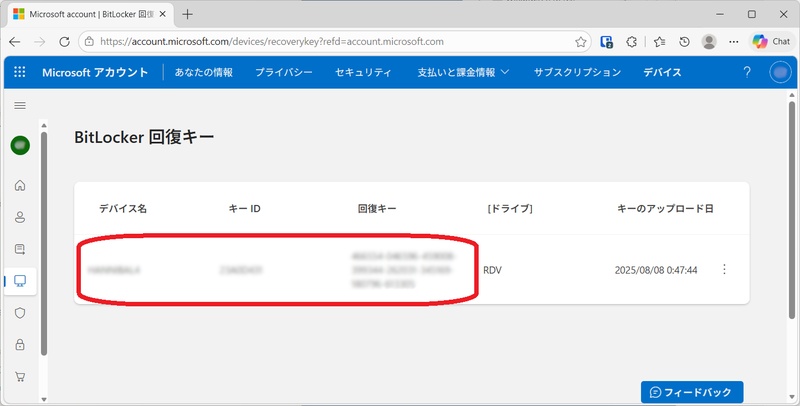The width and height of the screenshot is (800, 406).
Task: Open Your info person icon in sidebar
Action: (x=20, y=217)
